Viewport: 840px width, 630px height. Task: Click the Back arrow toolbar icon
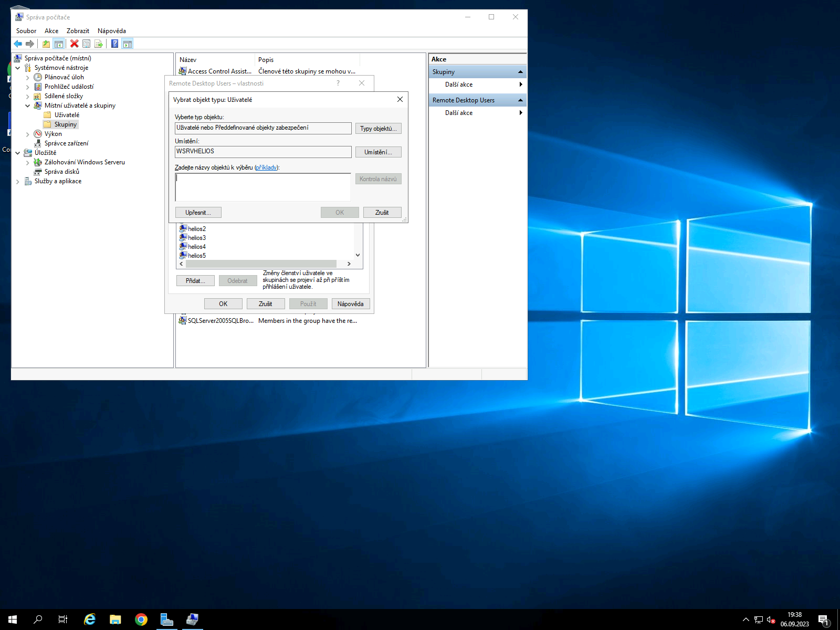(x=18, y=44)
